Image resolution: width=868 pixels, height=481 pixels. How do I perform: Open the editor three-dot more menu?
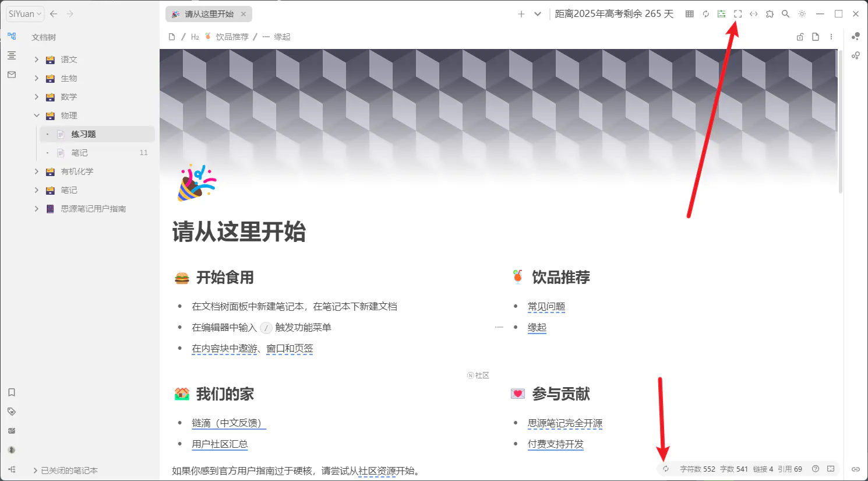[x=831, y=37]
